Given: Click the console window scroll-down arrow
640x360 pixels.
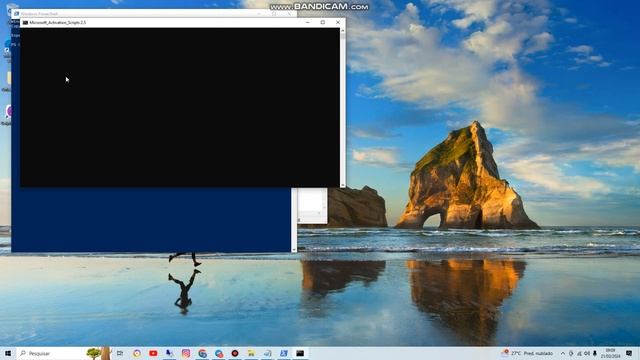Looking at the screenshot, I should click(342, 185).
